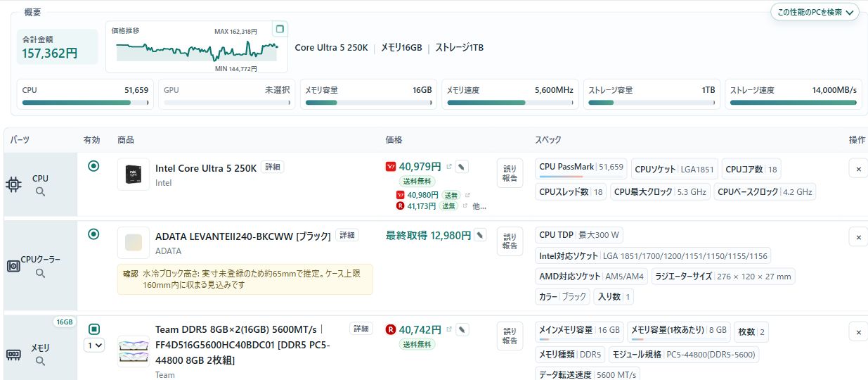This screenshot has height=380, width=868.
Task: Click the メモリ容量 16GB progress bar
Action: click(368, 103)
